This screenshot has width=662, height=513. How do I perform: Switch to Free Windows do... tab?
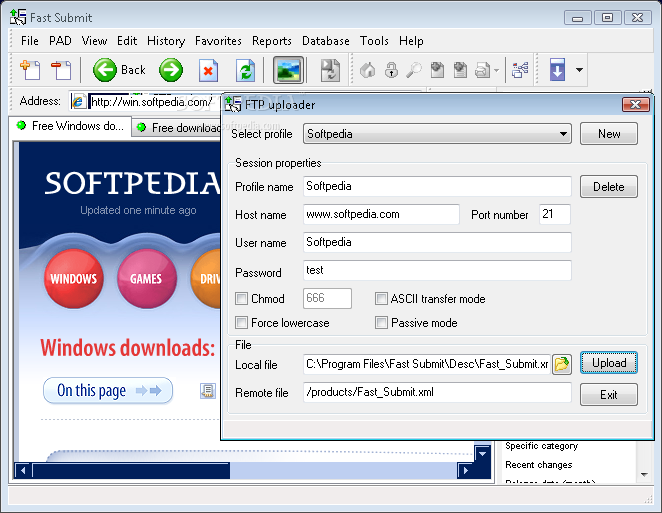(70, 126)
